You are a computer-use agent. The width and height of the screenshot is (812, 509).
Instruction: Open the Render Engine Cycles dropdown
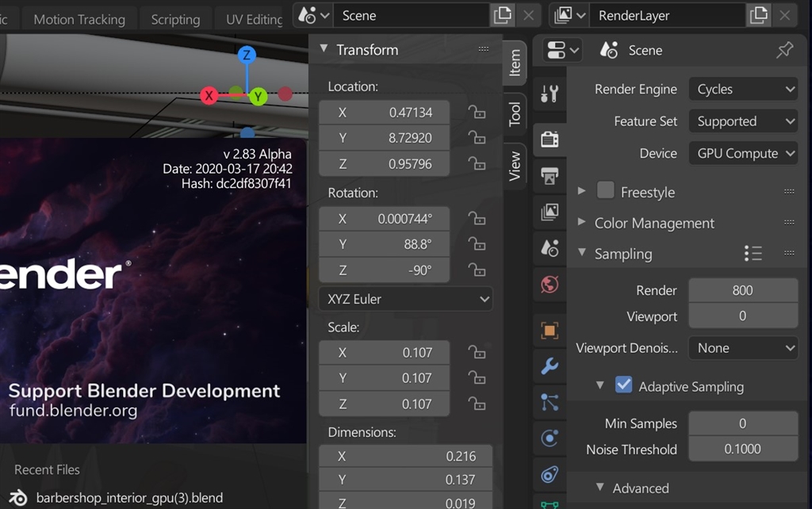point(743,89)
